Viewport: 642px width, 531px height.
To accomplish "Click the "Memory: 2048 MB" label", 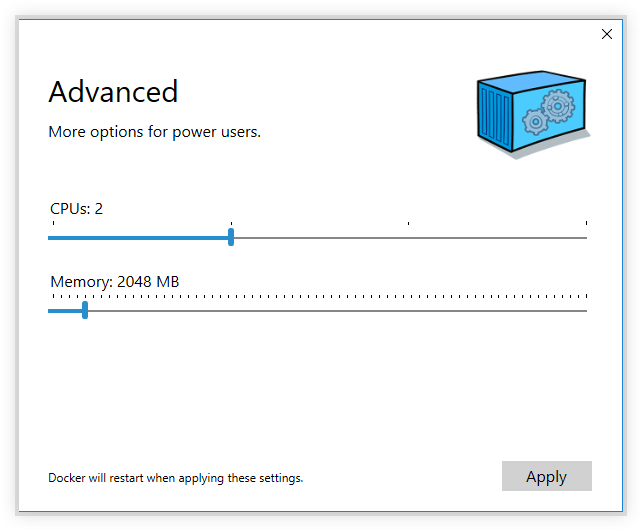I will [x=115, y=282].
